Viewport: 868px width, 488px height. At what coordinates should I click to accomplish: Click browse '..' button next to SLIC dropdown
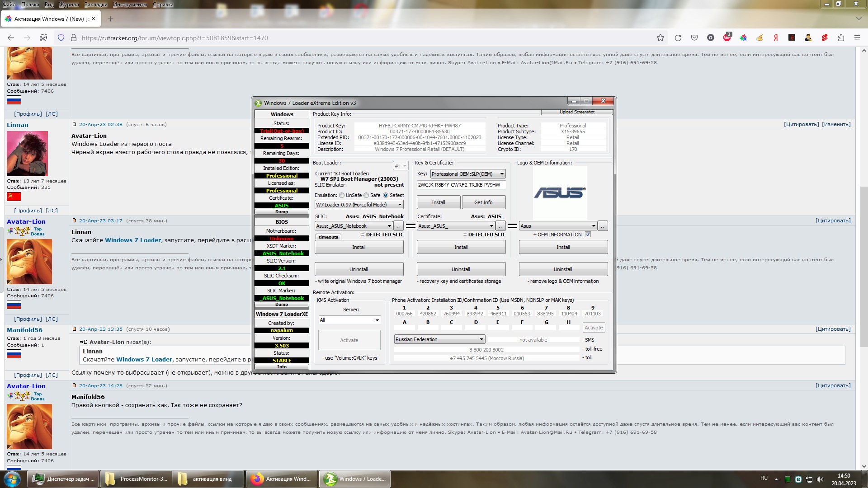coord(398,226)
